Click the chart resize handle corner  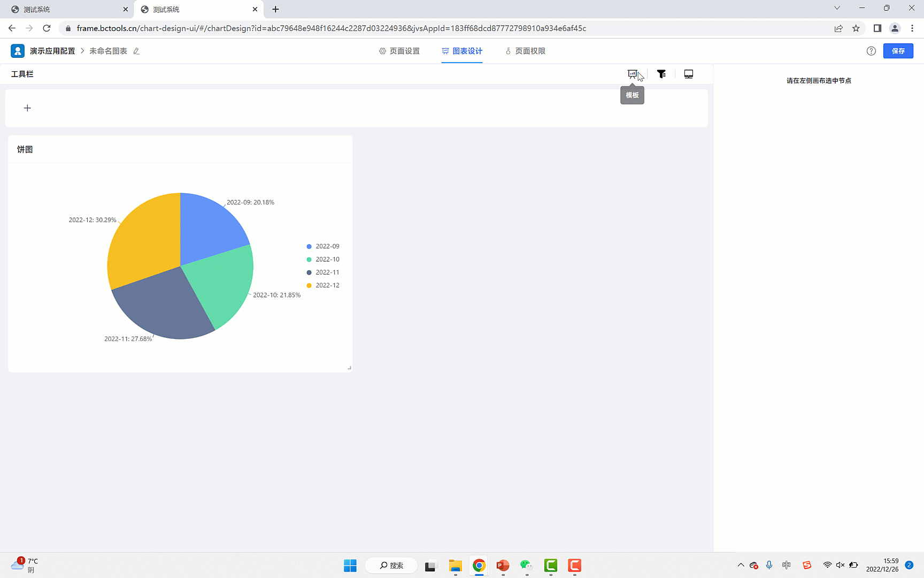349,368
